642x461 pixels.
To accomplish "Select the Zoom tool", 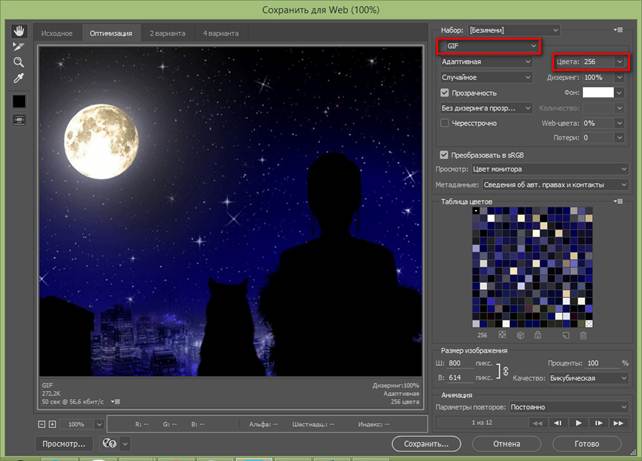I will click(18, 62).
